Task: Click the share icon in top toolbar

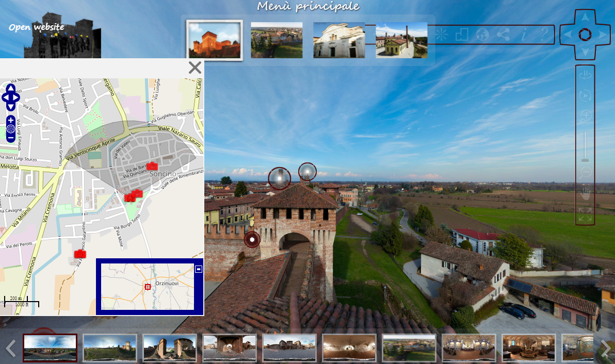Action: (503, 35)
